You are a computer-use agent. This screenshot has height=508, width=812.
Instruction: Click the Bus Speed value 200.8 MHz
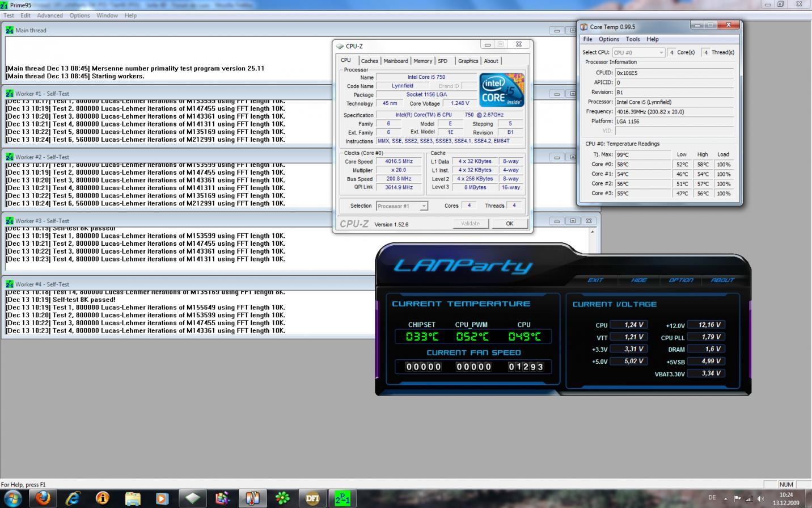pos(399,178)
